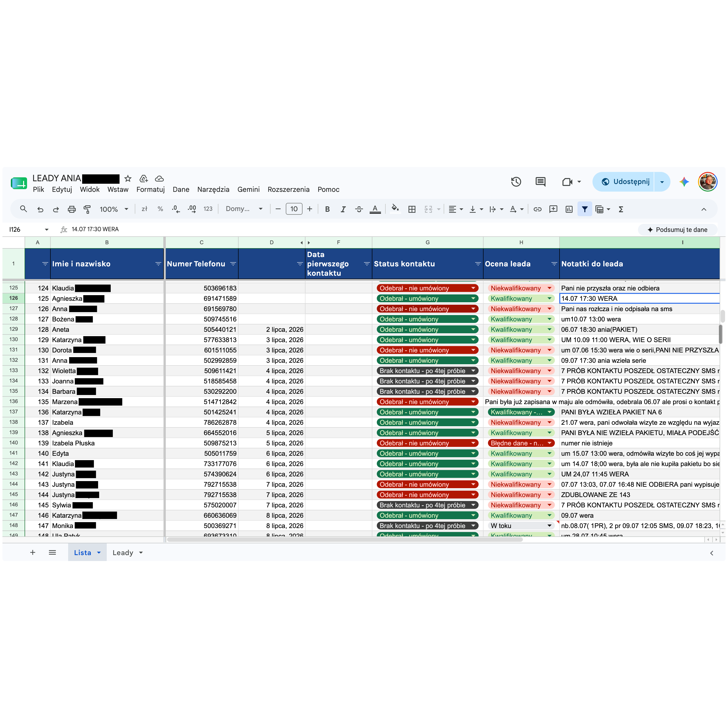Open status dropdown for Izabela Płuska row
Screen dimensions: 728x728
[x=473, y=443]
